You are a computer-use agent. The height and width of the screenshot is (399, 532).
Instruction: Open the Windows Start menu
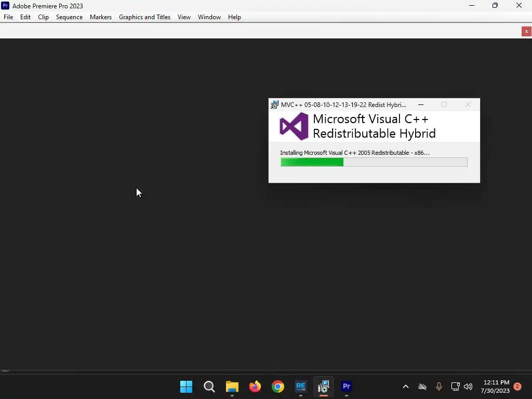pyautogui.click(x=187, y=387)
